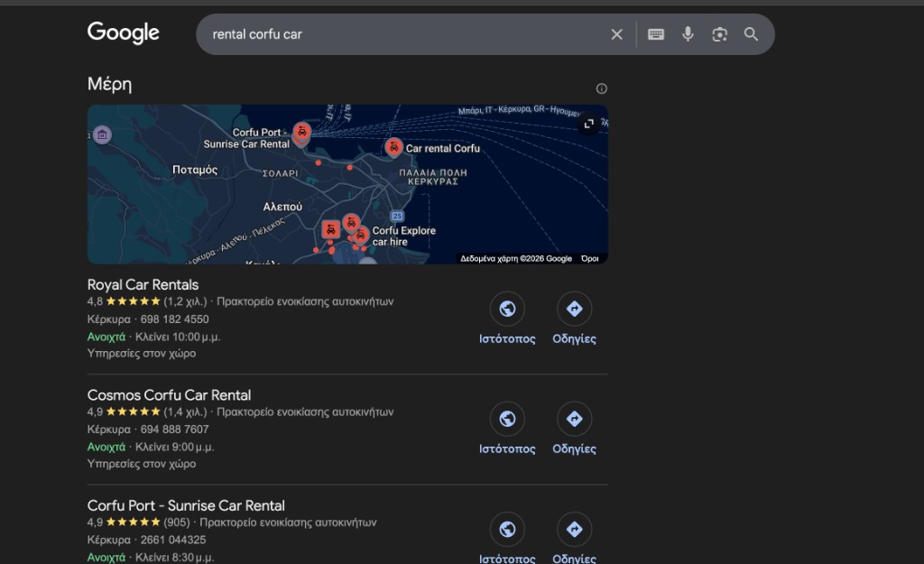Expand the map to full screen
Screen dimensions: 924x564
click(x=589, y=124)
